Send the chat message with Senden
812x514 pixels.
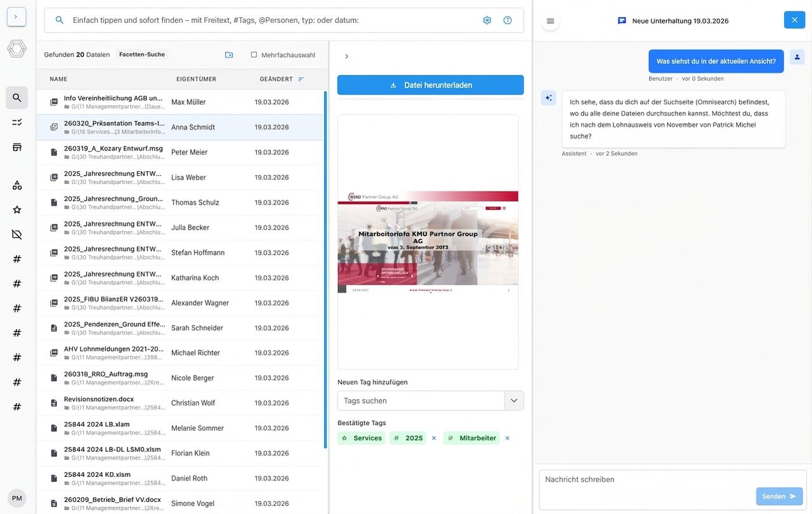pos(779,496)
